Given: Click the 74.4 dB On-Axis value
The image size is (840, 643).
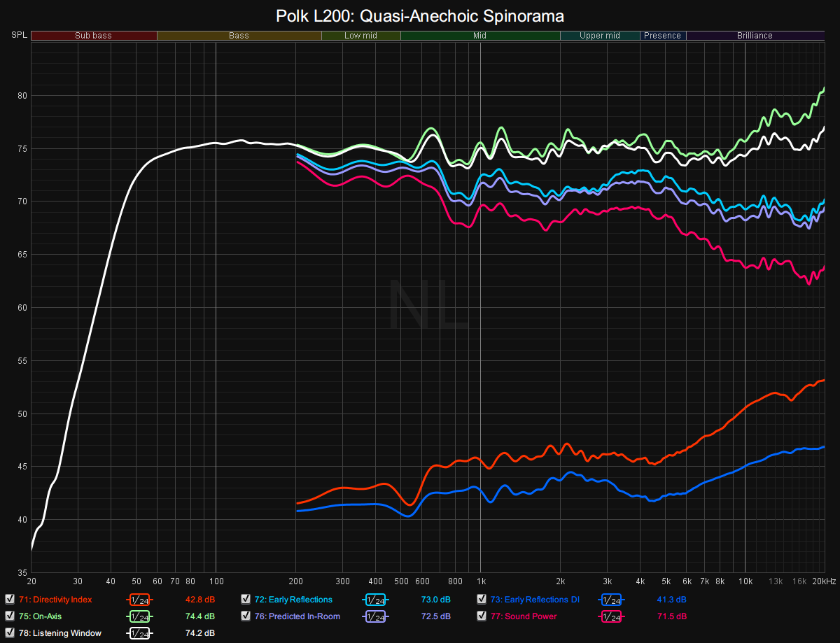Looking at the screenshot, I should (200, 616).
